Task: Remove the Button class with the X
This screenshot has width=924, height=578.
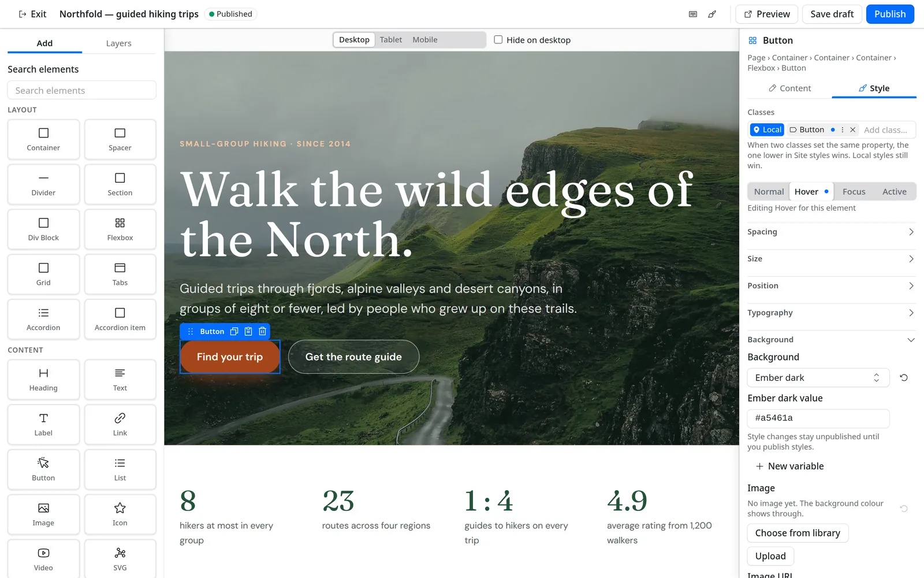Action: (x=852, y=130)
